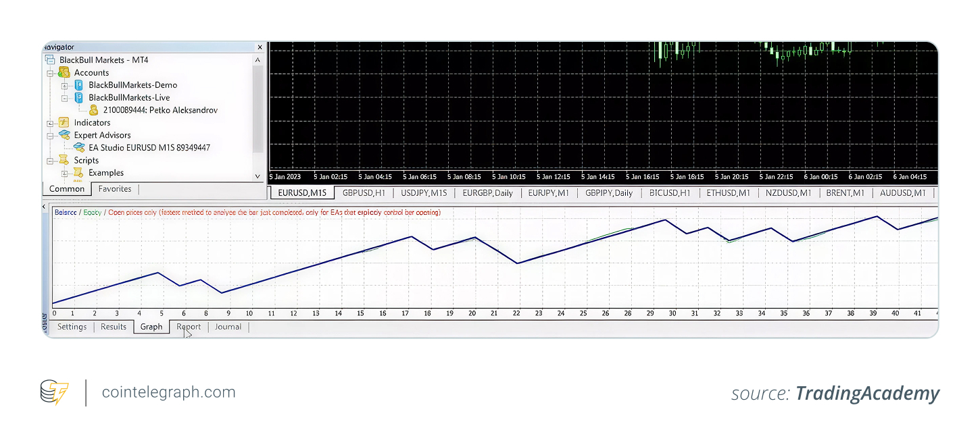This screenshot has width=980, height=447.
Task: Select the EA Studio EURUSD M1S expert advisor
Action: (80, 147)
